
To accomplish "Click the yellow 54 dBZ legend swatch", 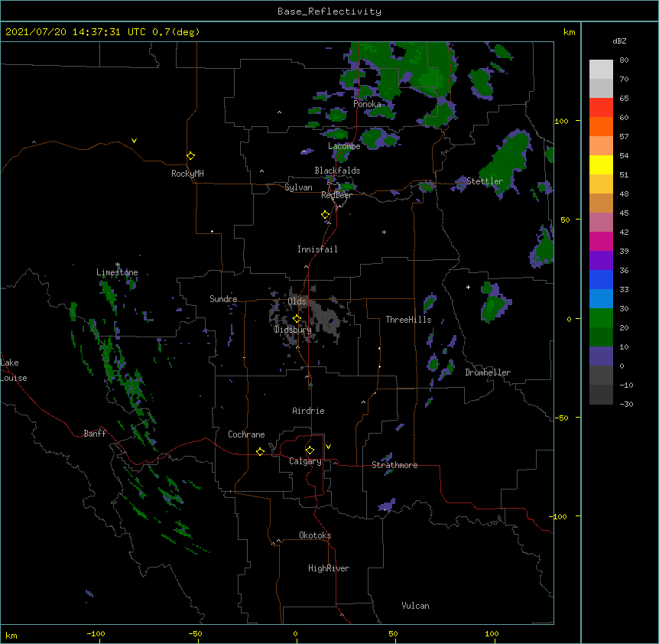I will [x=601, y=164].
